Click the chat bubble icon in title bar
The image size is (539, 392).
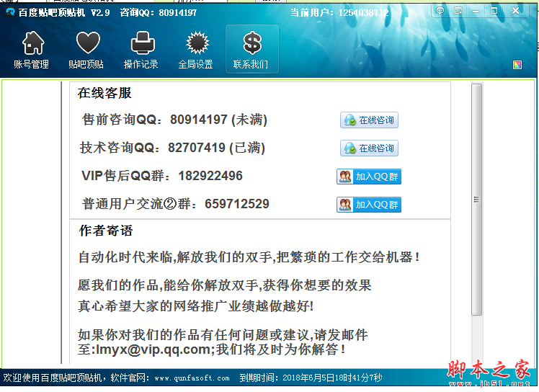pyautogui.click(x=440, y=11)
